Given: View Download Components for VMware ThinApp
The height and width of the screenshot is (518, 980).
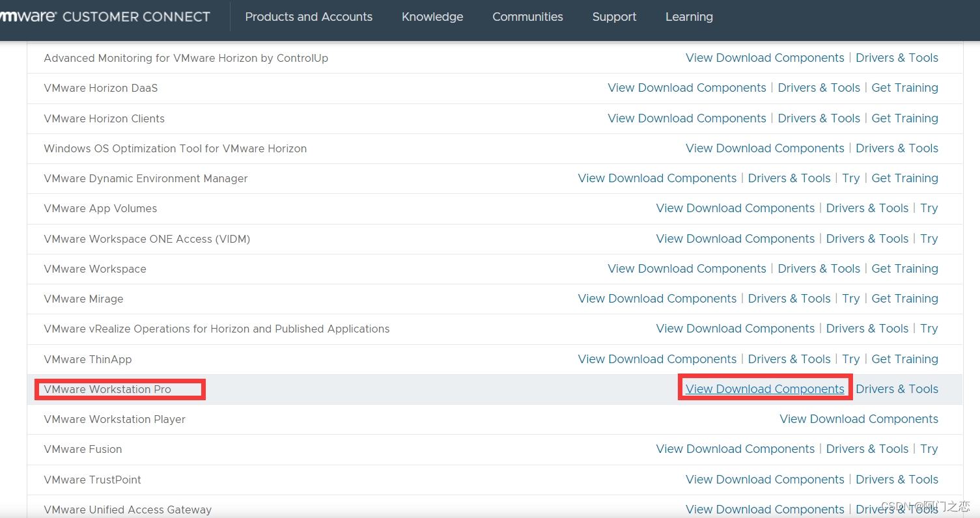Looking at the screenshot, I should point(657,359).
